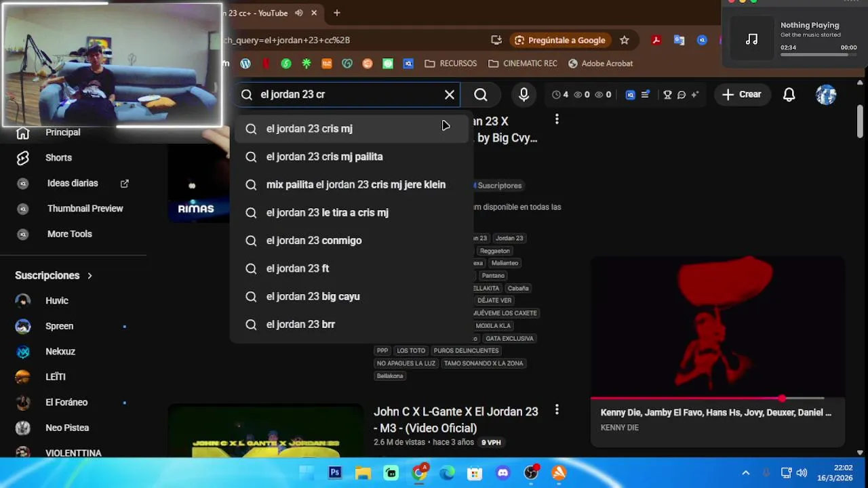Bookmark this page with the star icon
The image size is (868, 488).
(625, 40)
